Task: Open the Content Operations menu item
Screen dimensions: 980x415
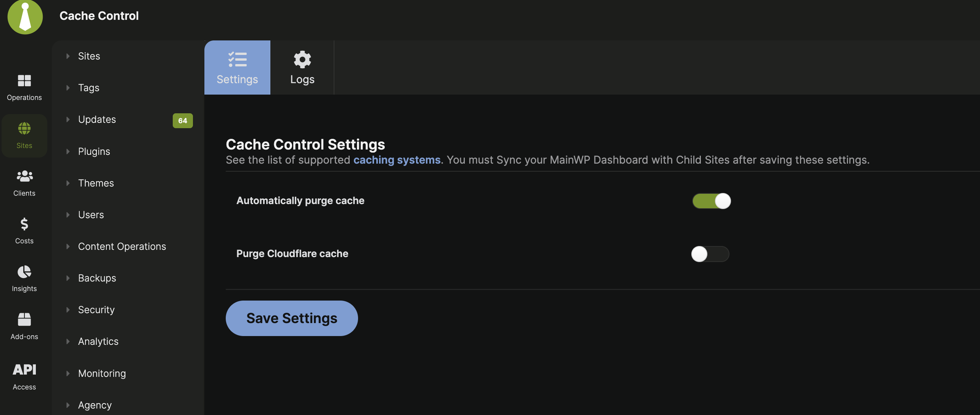Action: pos(122,246)
